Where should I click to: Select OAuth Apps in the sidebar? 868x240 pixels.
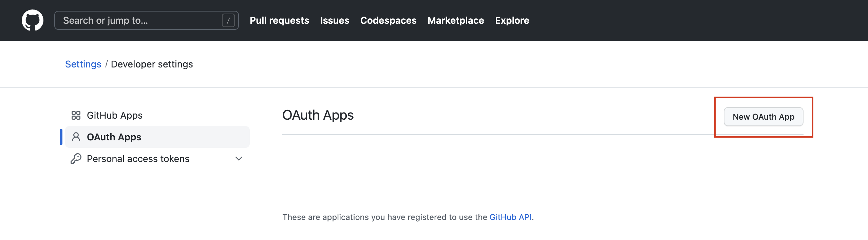157,137
